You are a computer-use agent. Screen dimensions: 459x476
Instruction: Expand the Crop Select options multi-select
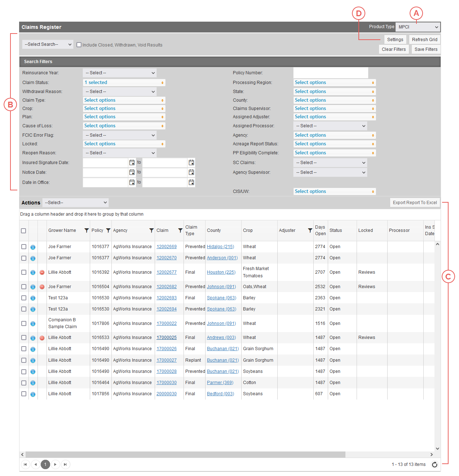(x=124, y=108)
